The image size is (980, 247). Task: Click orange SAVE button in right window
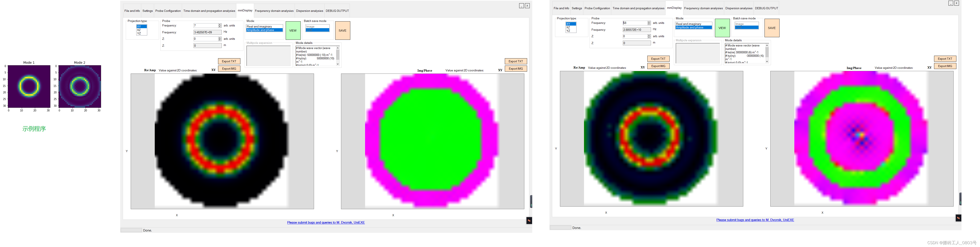pyautogui.click(x=772, y=28)
